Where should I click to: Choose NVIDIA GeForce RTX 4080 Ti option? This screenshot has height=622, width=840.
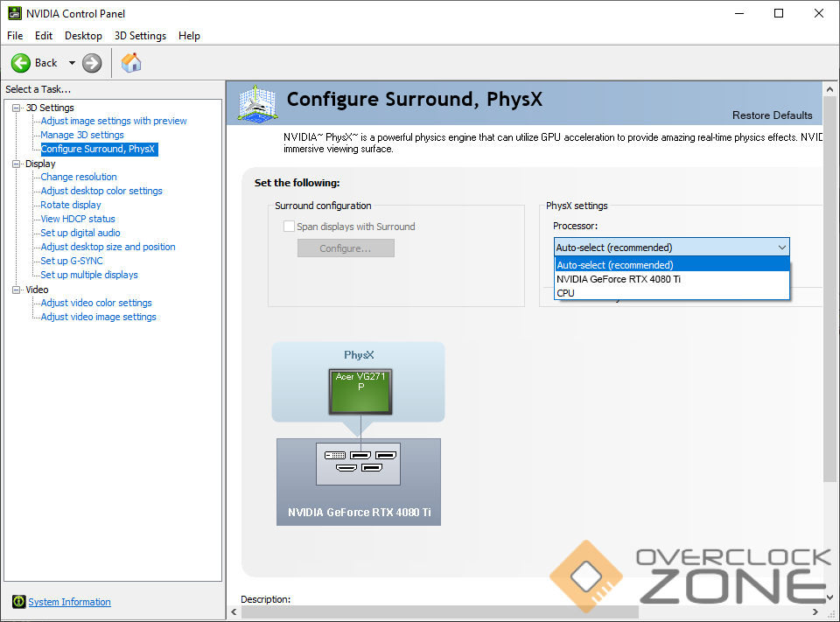pos(618,279)
